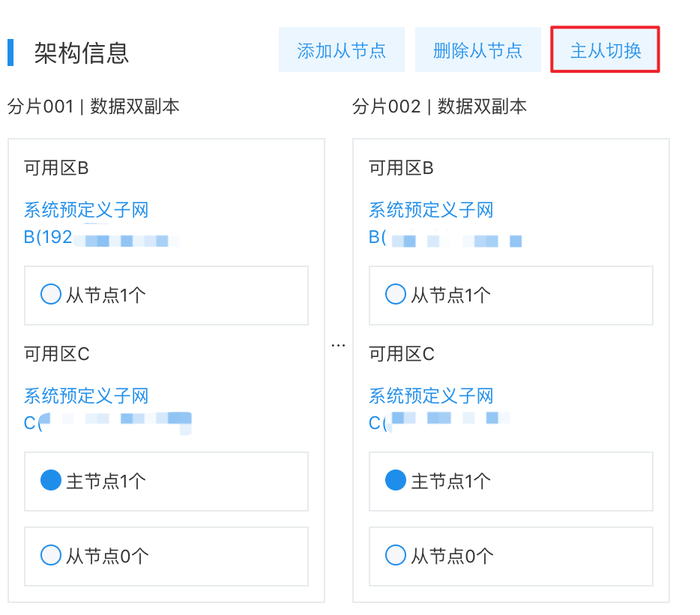Viewport: 700px width, 615px height.
Task: Click the 分片001 | 数据双副本 heading
Action: 93,106
